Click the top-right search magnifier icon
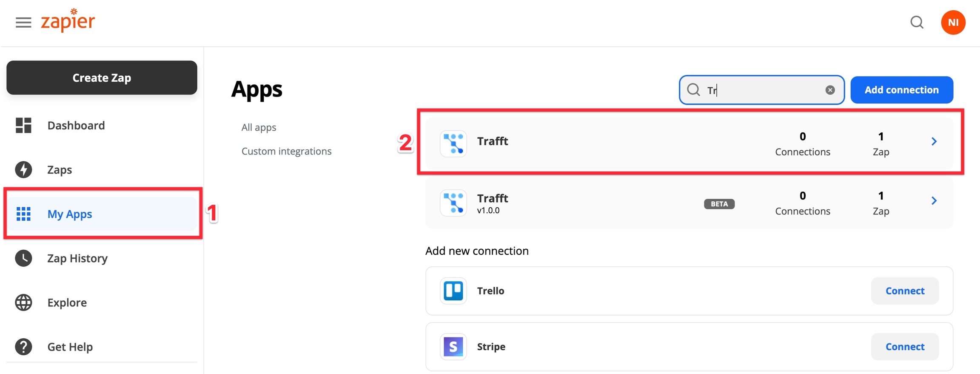 pyautogui.click(x=917, y=22)
